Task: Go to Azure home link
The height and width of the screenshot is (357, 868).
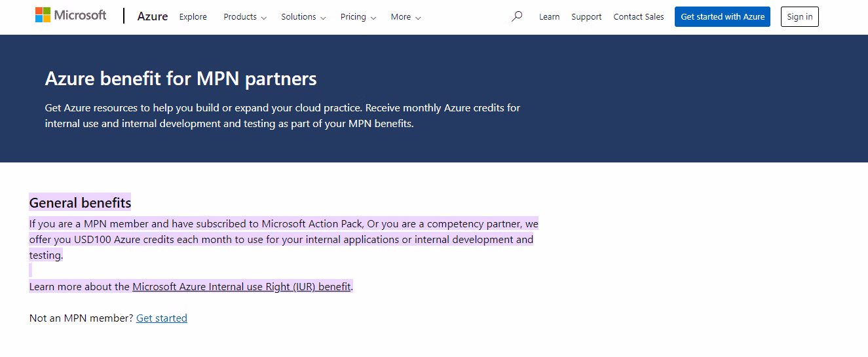Action: click(153, 16)
